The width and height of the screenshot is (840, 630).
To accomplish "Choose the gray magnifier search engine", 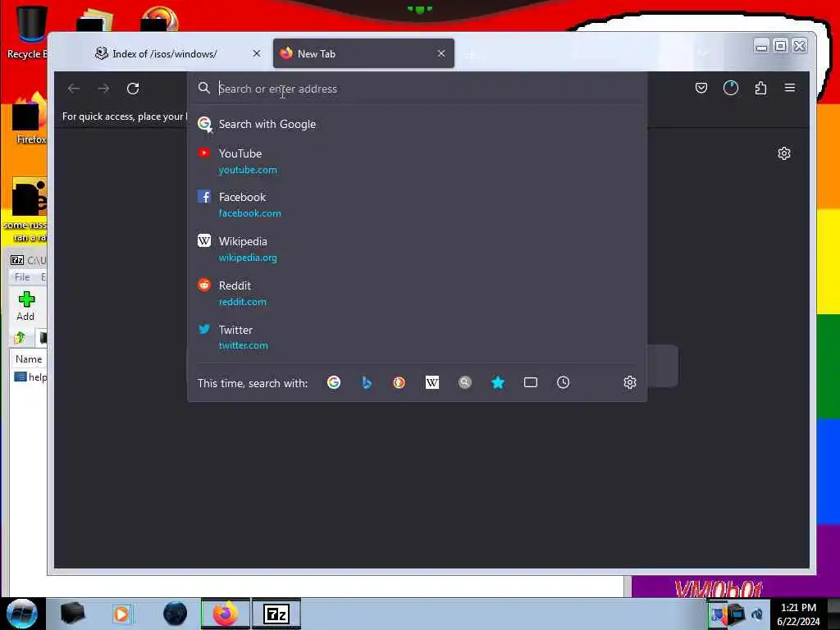I will pos(464,382).
